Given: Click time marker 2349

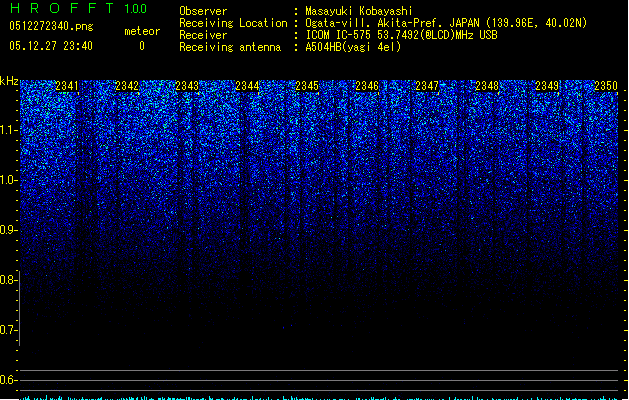Looking at the screenshot, I should point(547,86).
